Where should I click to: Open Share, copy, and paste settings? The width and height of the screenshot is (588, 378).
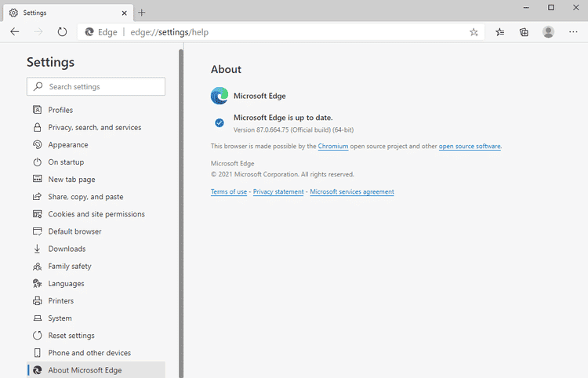tap(96, 197)
